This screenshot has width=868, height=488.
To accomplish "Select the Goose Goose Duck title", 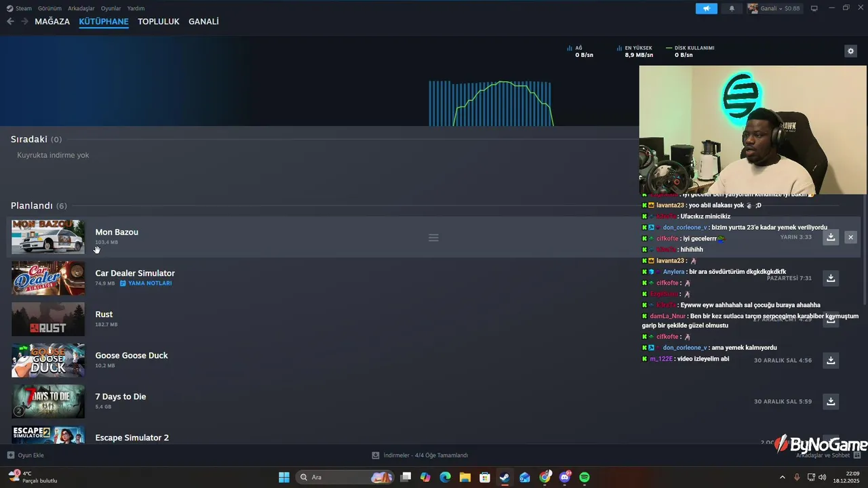I will coord(132,356).
